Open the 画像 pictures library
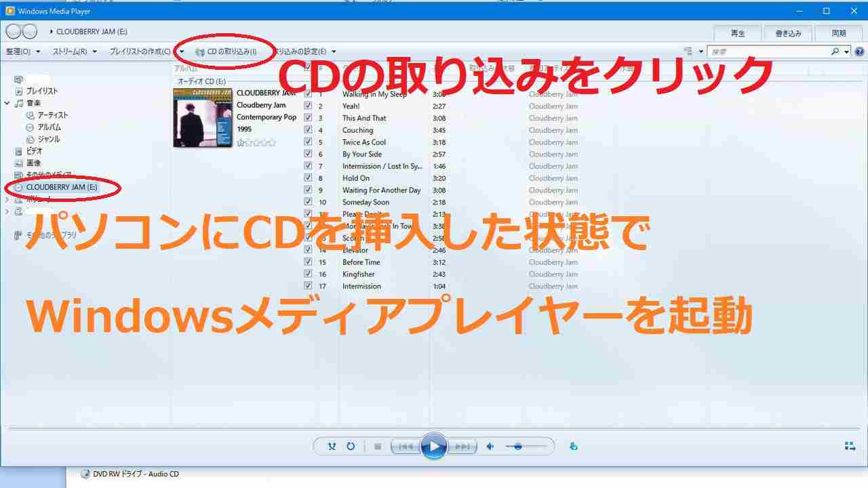Screen dimensions: 868x488 tap(33, 163)
